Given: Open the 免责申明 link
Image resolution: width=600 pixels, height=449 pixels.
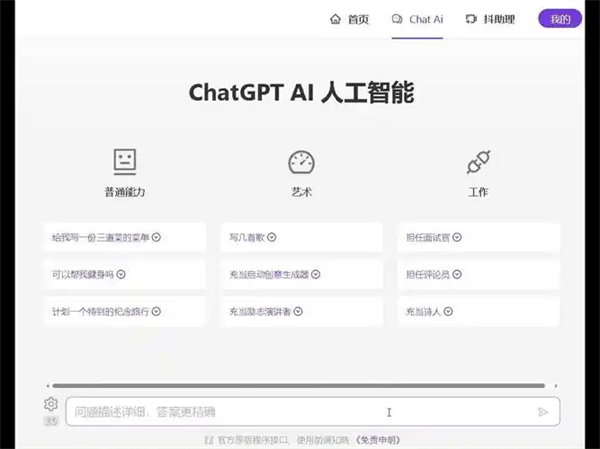Looking at the screenshot, I should click(x=378, y=440).
